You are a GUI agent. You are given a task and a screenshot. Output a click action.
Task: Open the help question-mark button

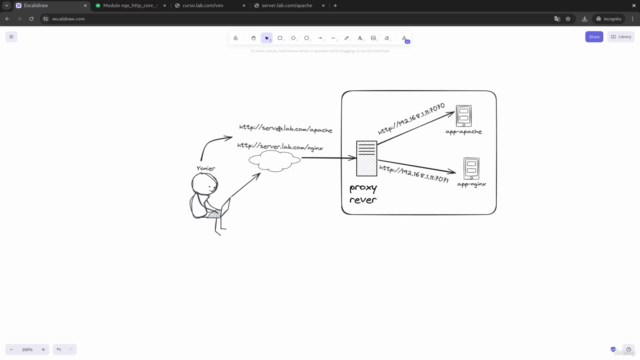(629, 349)
